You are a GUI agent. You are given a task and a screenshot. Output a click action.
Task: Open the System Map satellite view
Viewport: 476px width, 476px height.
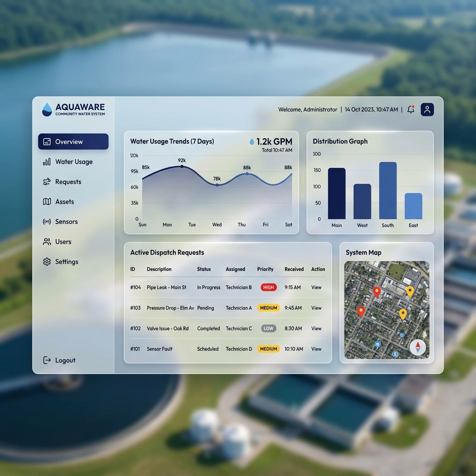click(386, 310)
